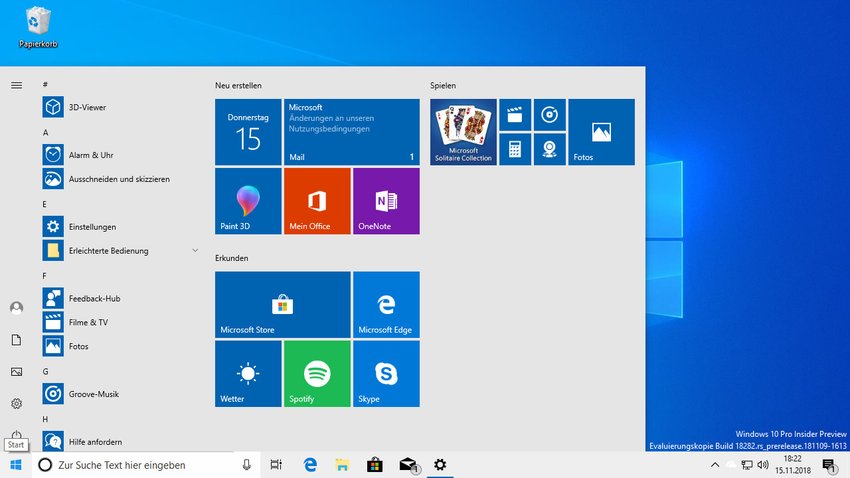Viewport: 850px width, 478px height.
Task: Open Fotos in the app list
Action: (119, 346)
